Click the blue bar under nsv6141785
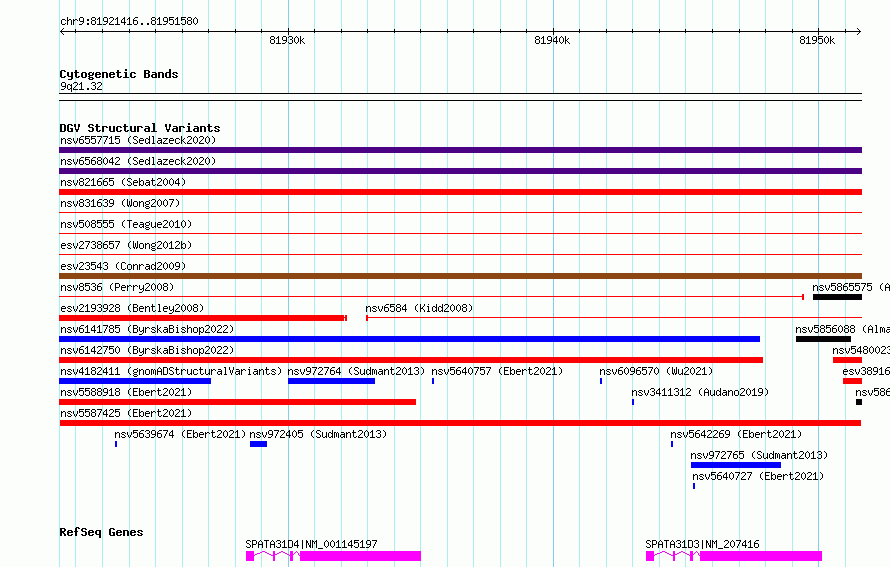 (409, 339)
